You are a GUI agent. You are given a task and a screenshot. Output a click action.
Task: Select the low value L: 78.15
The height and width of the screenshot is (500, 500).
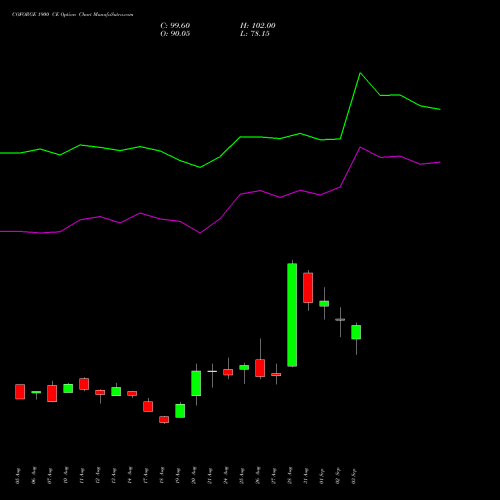click(x=255, y=34)
